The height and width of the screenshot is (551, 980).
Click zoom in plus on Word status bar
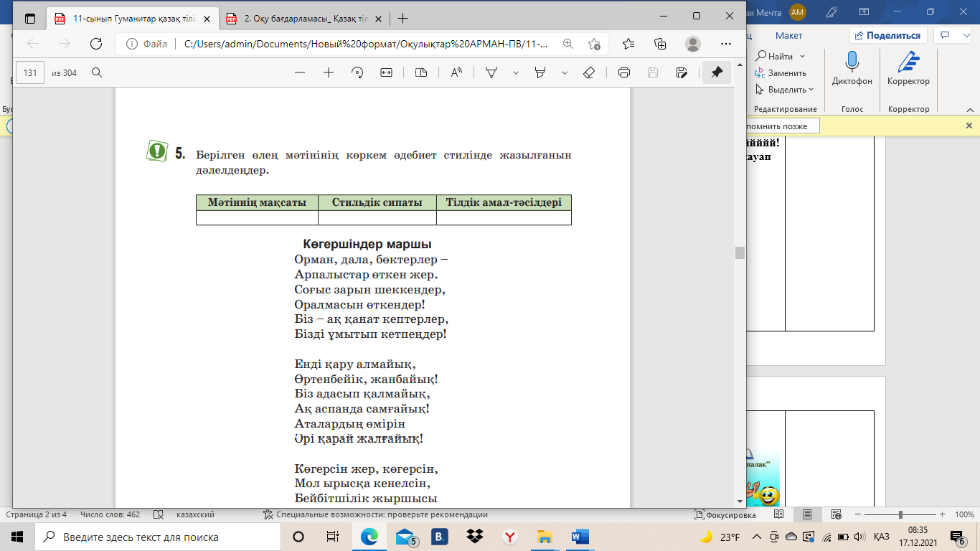coord(942,514)
